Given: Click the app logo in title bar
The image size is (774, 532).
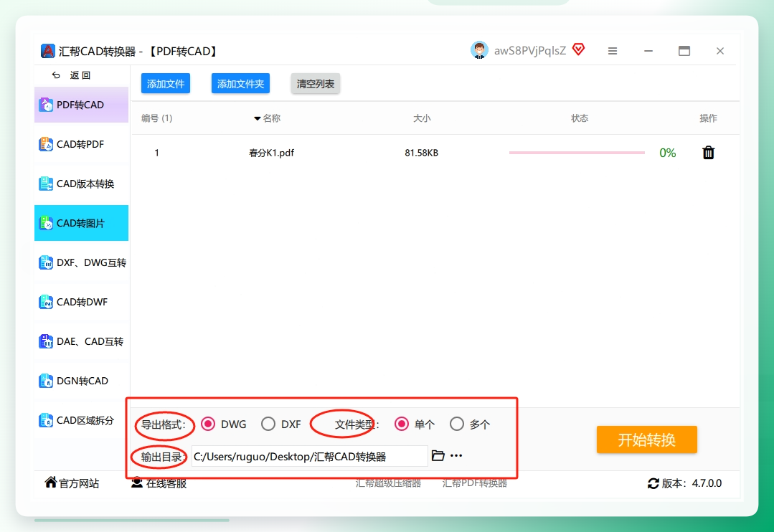Looking at the screenshot, I should tap(48, 51).
